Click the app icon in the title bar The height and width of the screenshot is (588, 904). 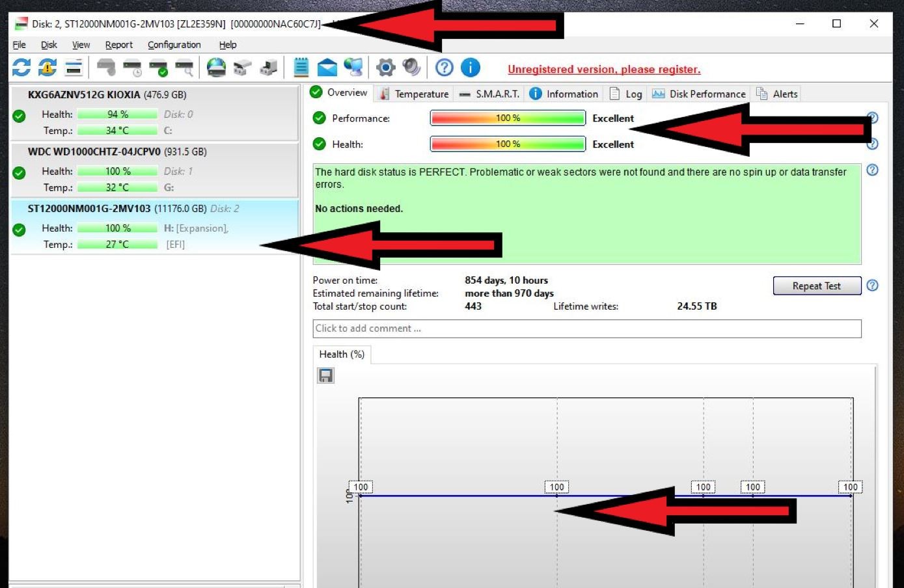pos(21,24)
